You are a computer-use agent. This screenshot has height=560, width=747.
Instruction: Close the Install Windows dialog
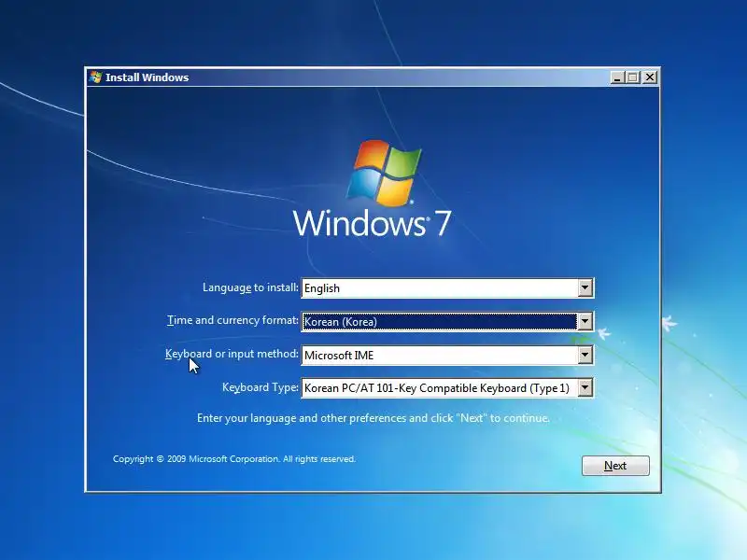[x=650, y=77]
